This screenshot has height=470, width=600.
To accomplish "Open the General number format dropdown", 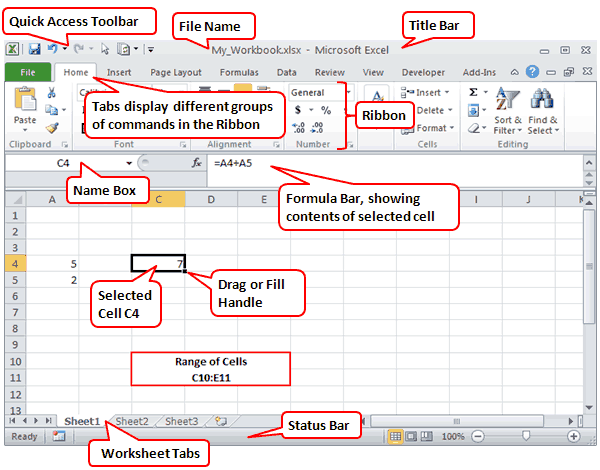I will tap(348, 92).
